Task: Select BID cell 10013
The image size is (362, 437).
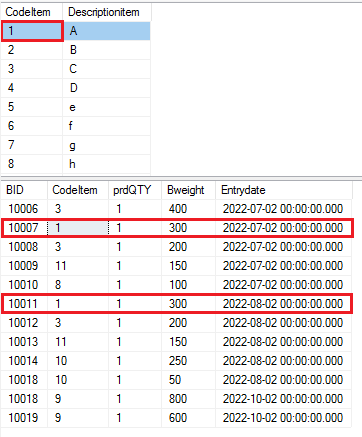Action: tap(24, 342)
